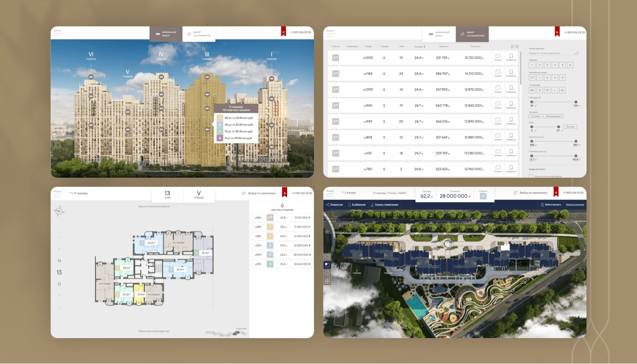This screenshot has width=637, height=364.
Task: Toggle the СТ studio bedrooms filter
Action: tap(532, 78)
